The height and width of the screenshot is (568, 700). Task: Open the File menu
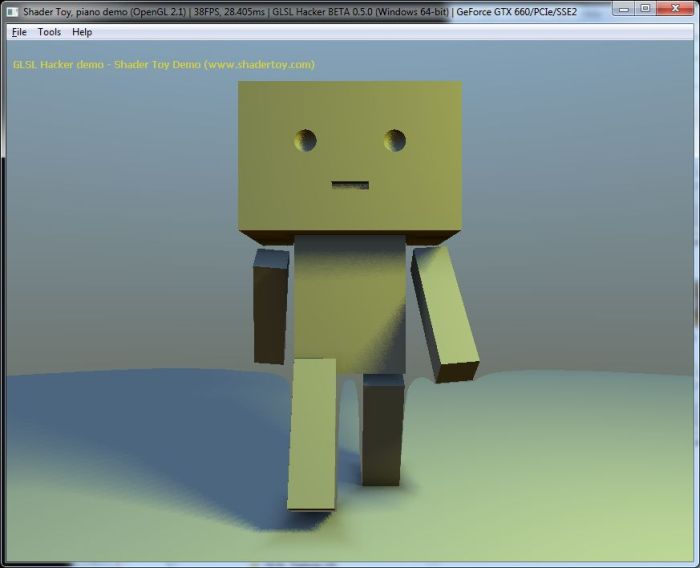click(19, 32)
